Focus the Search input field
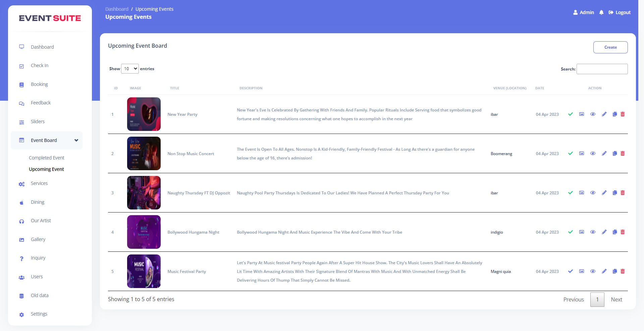The height and width of the screenshot is (331, 644). 602,69
